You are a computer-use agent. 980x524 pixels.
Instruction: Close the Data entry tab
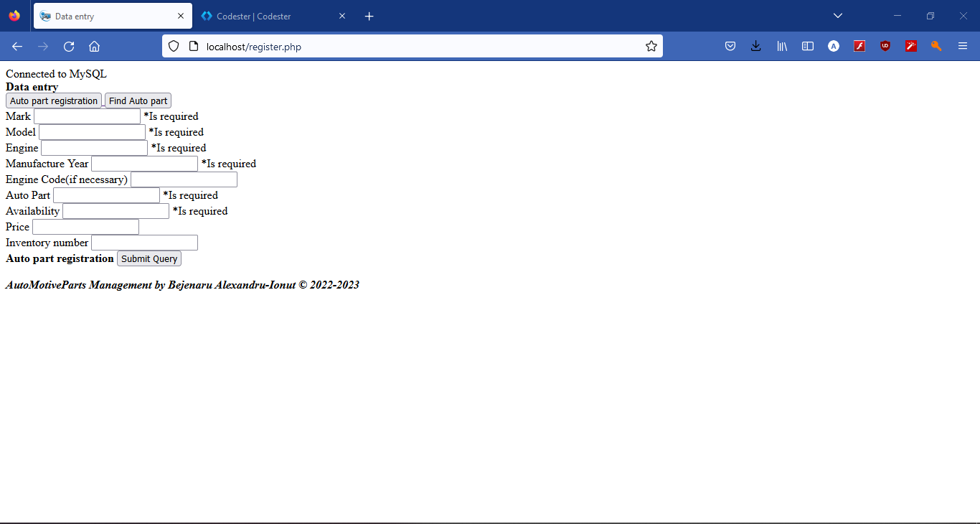(x=180, y=16)
